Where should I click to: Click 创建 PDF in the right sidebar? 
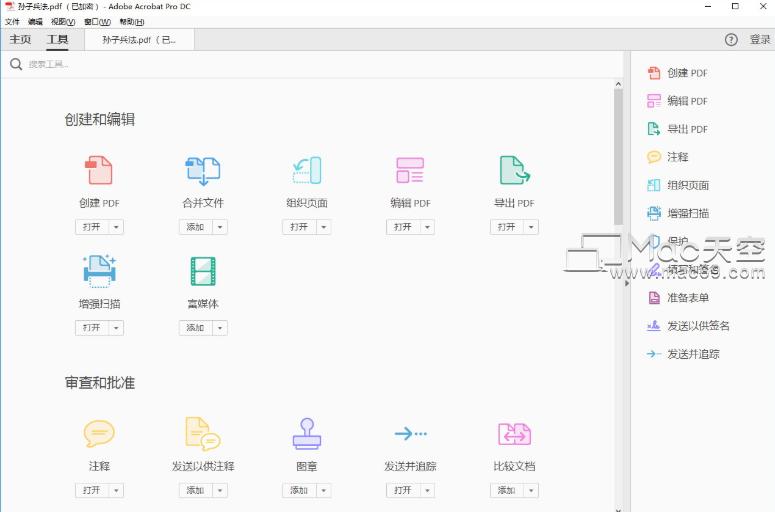(677, 73)
